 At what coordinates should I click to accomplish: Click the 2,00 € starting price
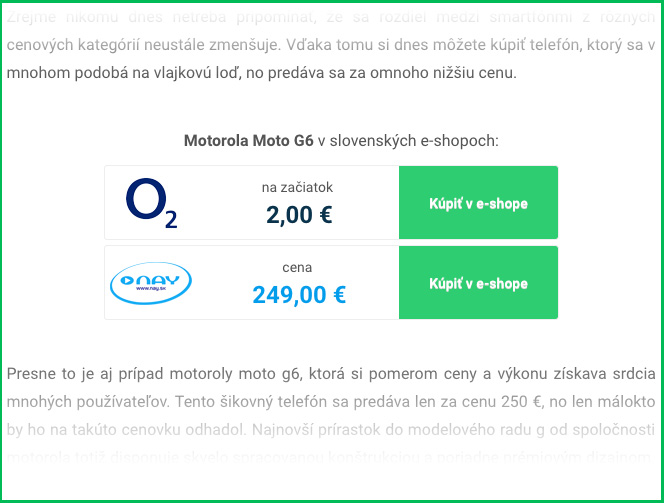point(299,215)
